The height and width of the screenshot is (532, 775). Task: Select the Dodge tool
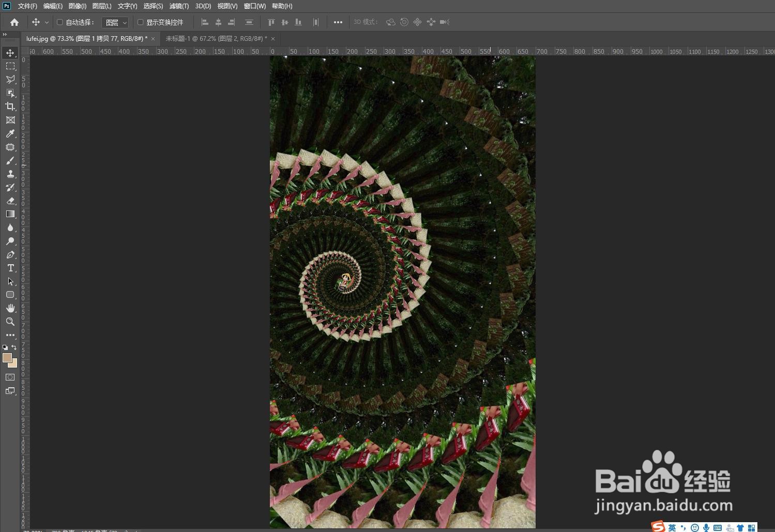tap(10, 241)
